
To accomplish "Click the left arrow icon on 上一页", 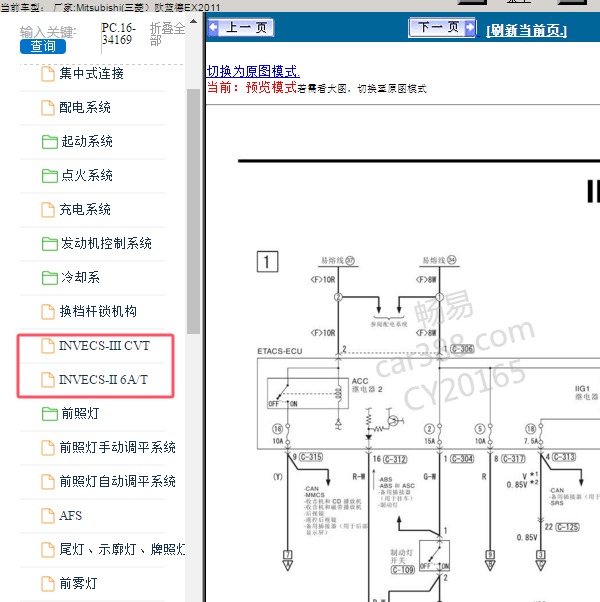I will pos(213,28).
